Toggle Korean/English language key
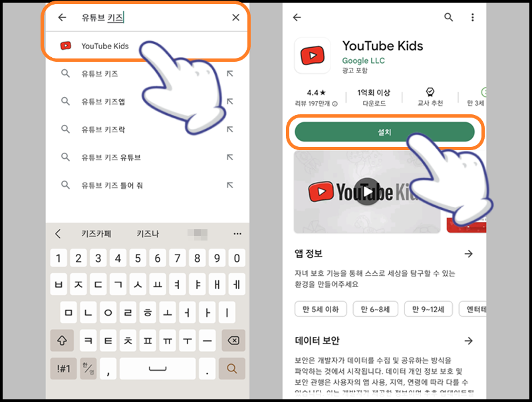Screen dimensions: 532x402 pos(88,368)
